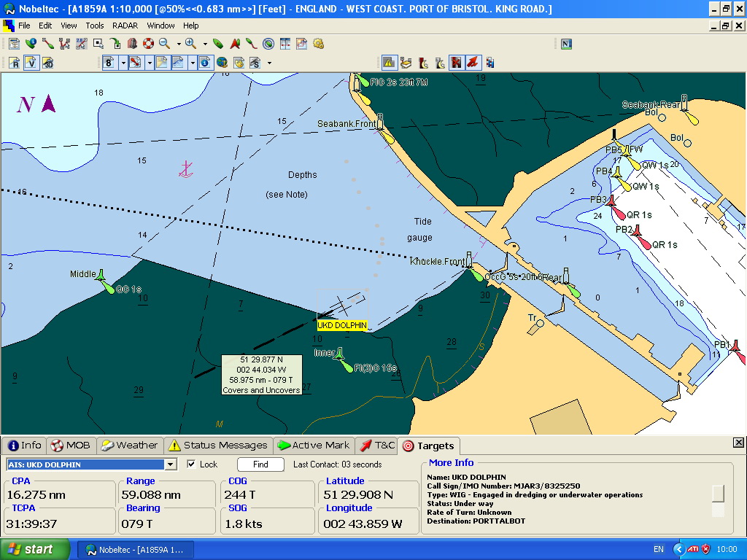Click the UKD DOLPHIN label on chart

click(x=342, y=325)
